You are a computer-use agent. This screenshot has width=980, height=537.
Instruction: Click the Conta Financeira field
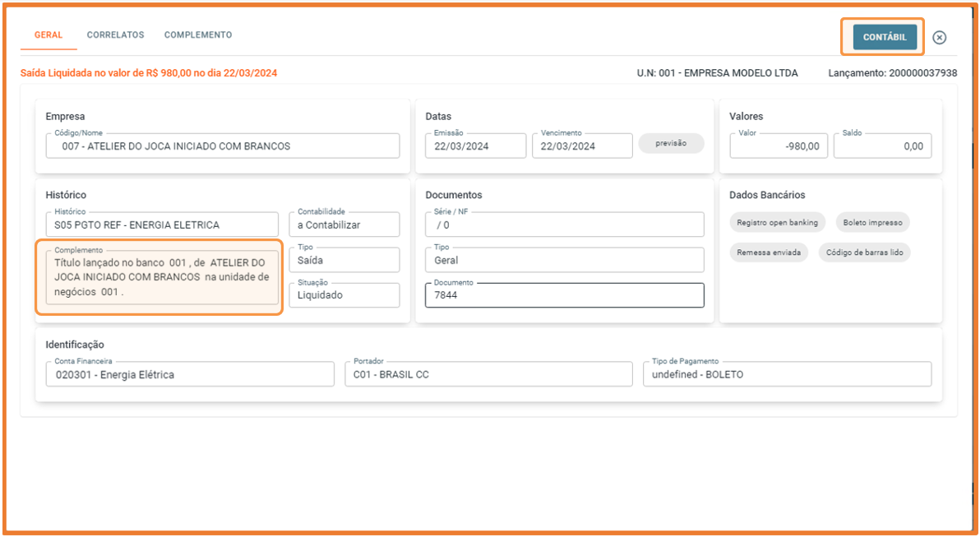click(x=190, y=374)
